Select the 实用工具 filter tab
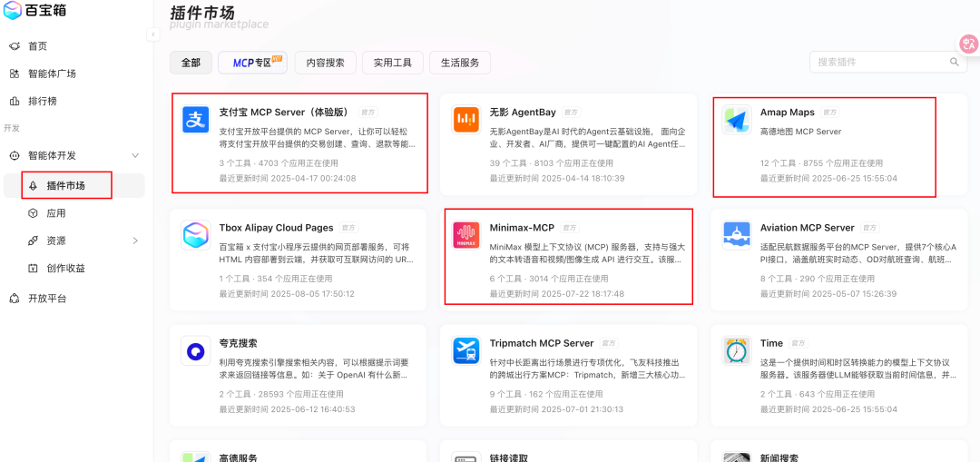 393,63
